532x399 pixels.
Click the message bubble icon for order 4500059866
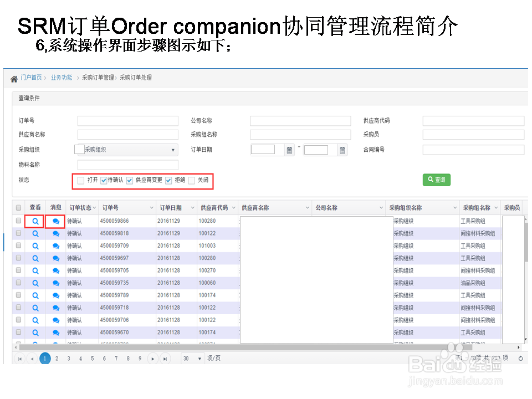pos(55,221)
